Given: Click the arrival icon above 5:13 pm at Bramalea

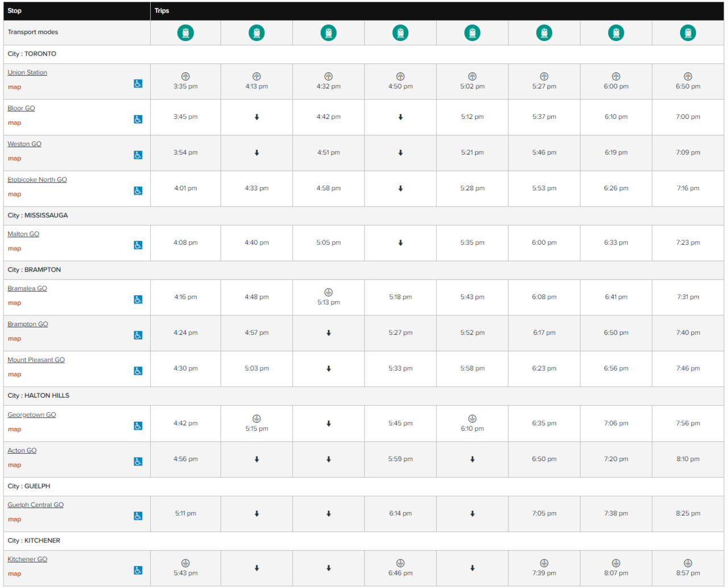Looking at the screenshot, I should tap(328, 293).
